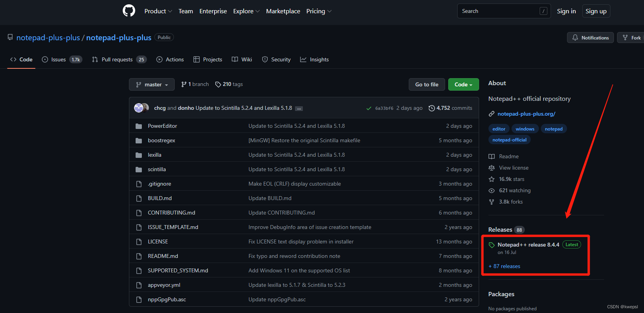This screenshot has width=644, height=313.
Task: Click the scale icon beside View license
Action: (492, 168)
